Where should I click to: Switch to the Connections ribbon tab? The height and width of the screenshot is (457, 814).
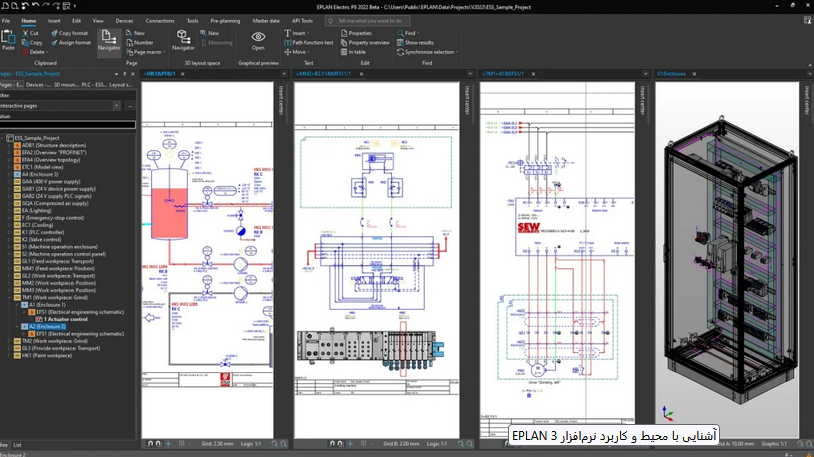click(x=160, y=21)
